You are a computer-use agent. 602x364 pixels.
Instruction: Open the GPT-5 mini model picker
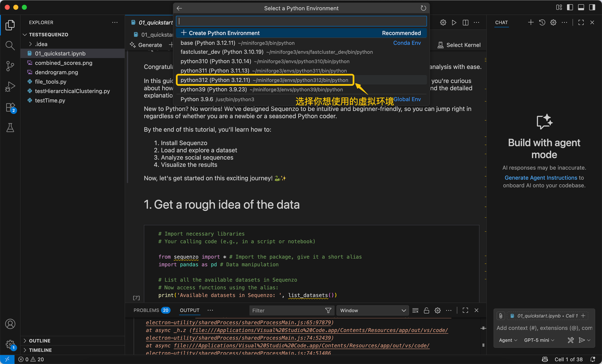pos(539,340)
